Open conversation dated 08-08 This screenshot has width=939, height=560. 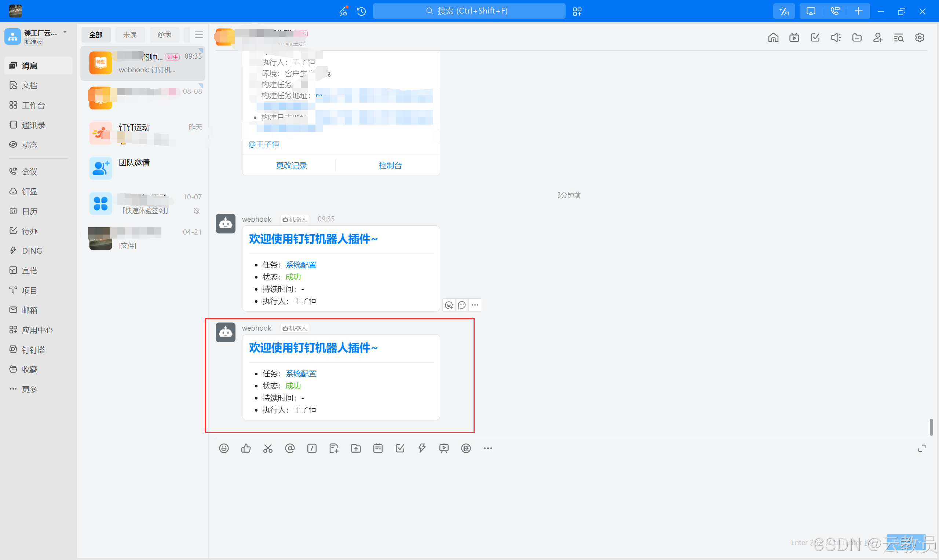pyautogui.click(x=143, y=98)
